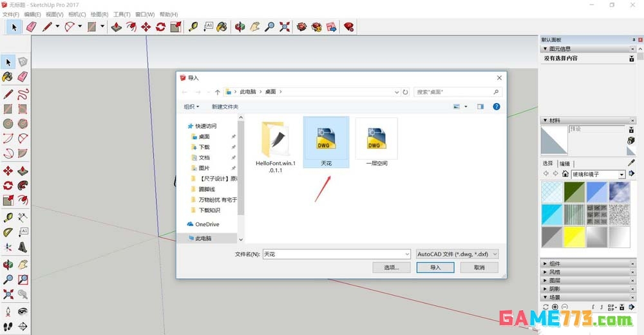Image resolution: width=644 pixels, height=335 pixels.
Task: Open the 文件(F) menu
Action: 11,14
